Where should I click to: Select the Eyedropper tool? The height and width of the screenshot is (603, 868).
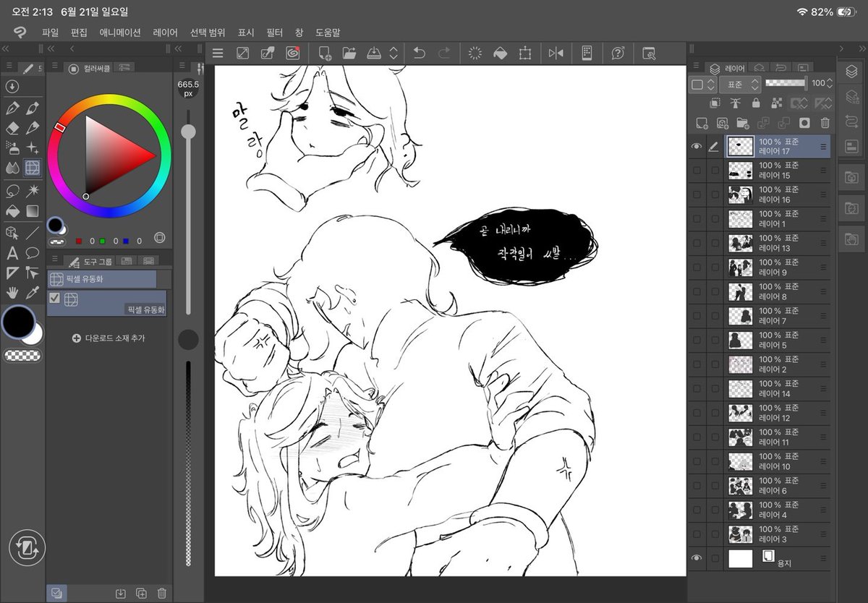click(33, 293)
